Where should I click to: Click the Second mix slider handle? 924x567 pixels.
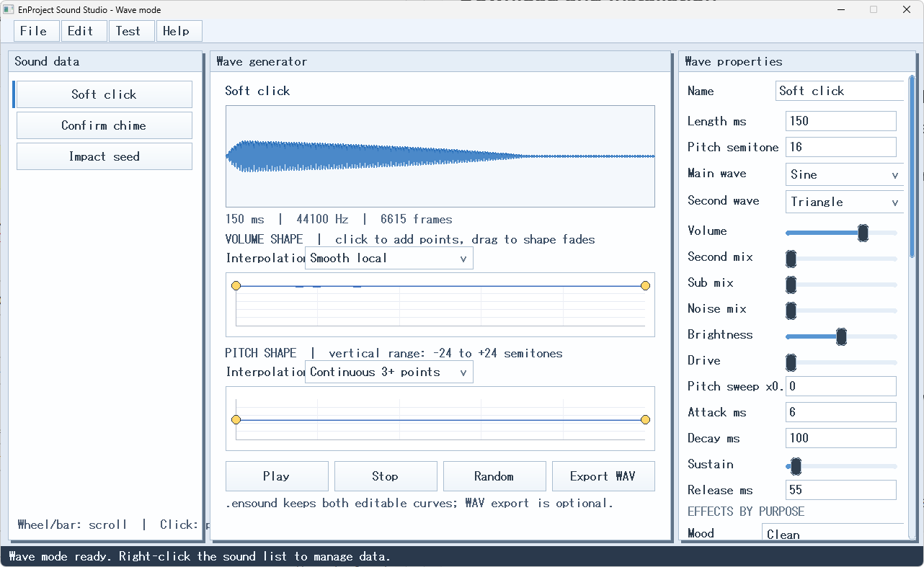791,259
